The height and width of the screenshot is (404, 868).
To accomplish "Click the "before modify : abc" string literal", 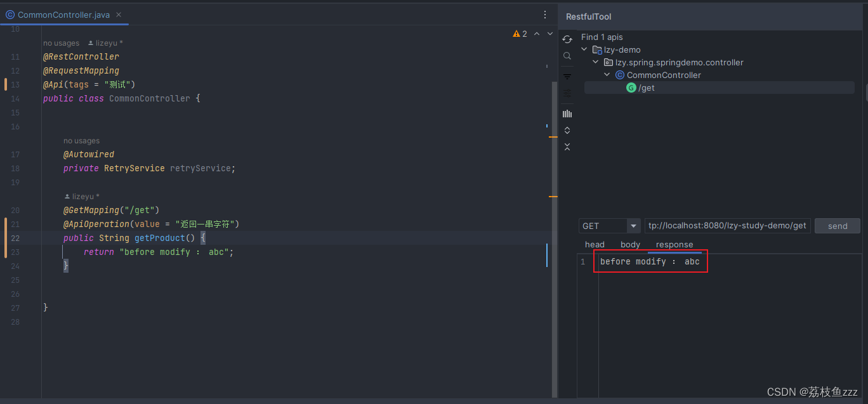I will coord(174,252).
